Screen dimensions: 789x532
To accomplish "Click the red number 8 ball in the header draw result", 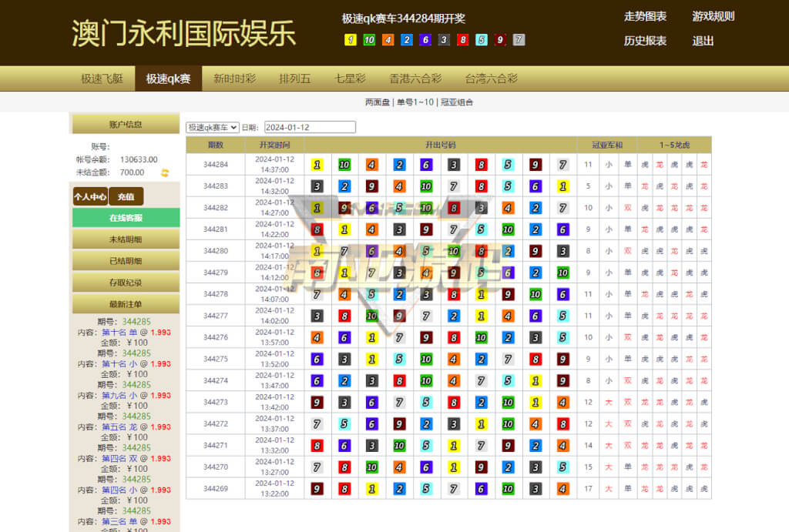I will (x=463, y=40).
